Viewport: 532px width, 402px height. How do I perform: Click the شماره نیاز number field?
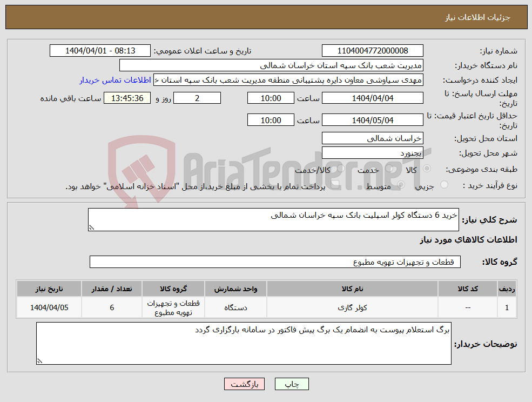[373, 51]
